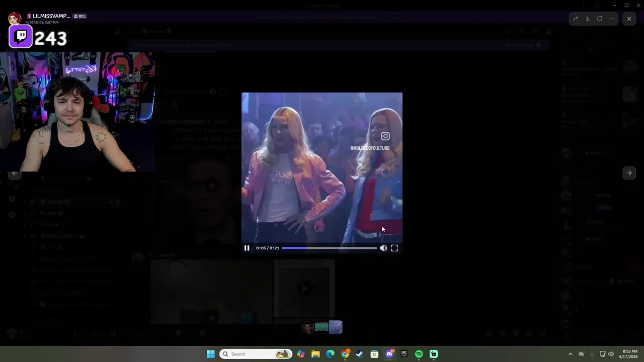644x362 pixels.
Task: Open Microsoft Store from the taskbar
Action: coord(374,354)
